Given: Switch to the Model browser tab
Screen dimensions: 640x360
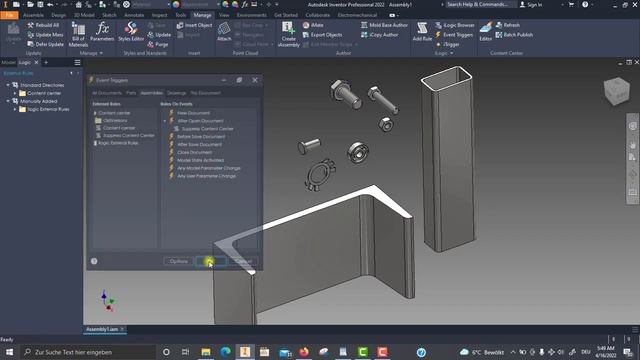Looking at the screenshot, I should click(8, 62).
